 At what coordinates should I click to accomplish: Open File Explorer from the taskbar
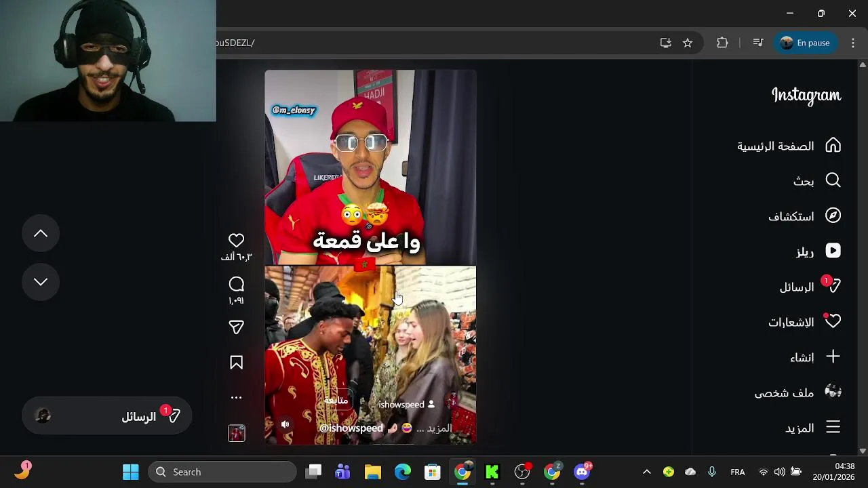click(x=373, y=472)
